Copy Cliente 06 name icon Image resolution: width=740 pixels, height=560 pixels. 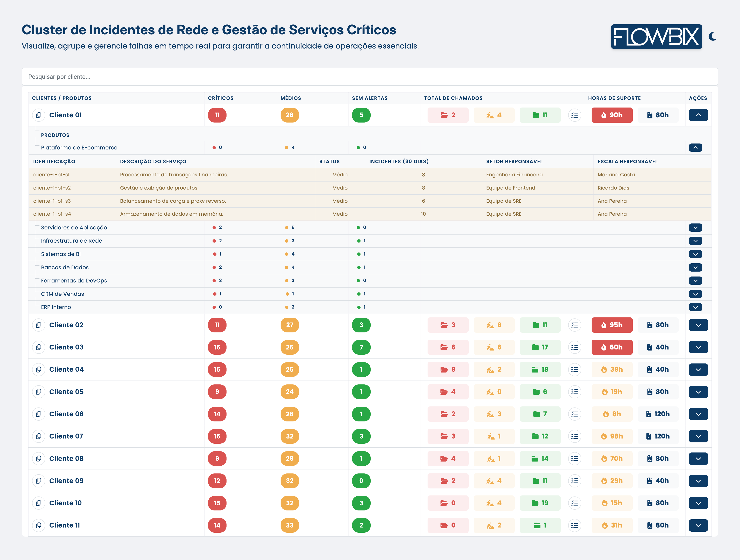[x=39, y=414]
